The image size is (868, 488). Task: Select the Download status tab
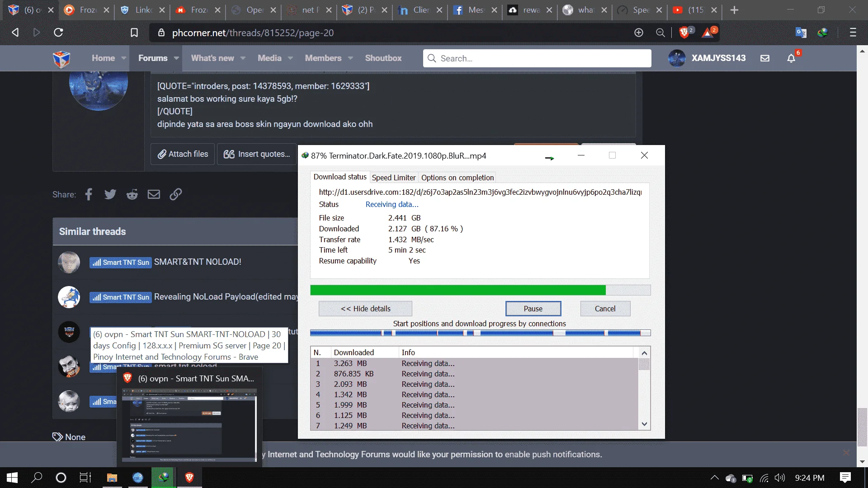pyautogui.click(x=340, y=177)
